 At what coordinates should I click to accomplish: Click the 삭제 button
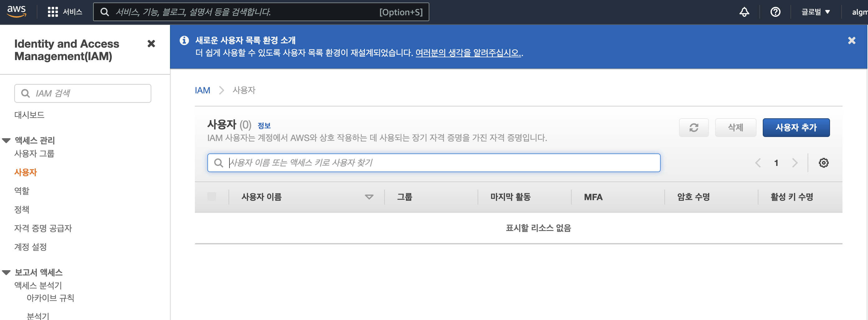click(735, 128)
